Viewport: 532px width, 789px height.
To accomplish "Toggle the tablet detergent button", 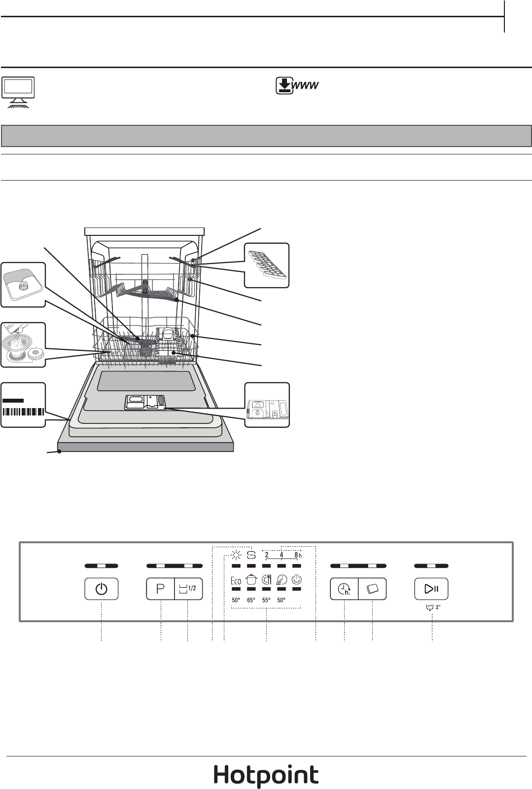I will click(372, 589).
